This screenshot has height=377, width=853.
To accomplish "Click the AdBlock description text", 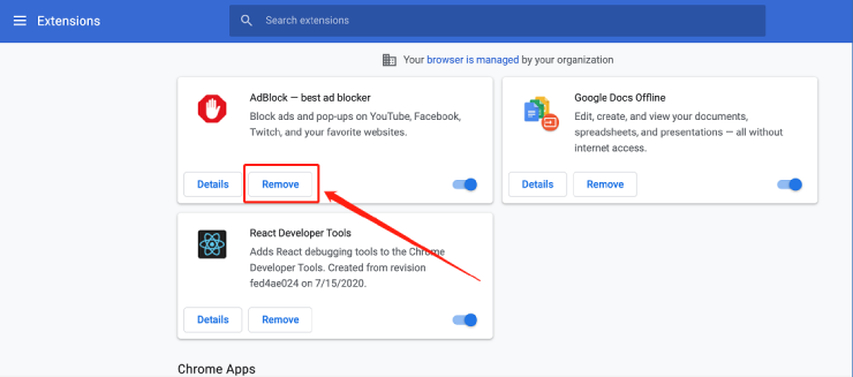I will click(355, 125).
